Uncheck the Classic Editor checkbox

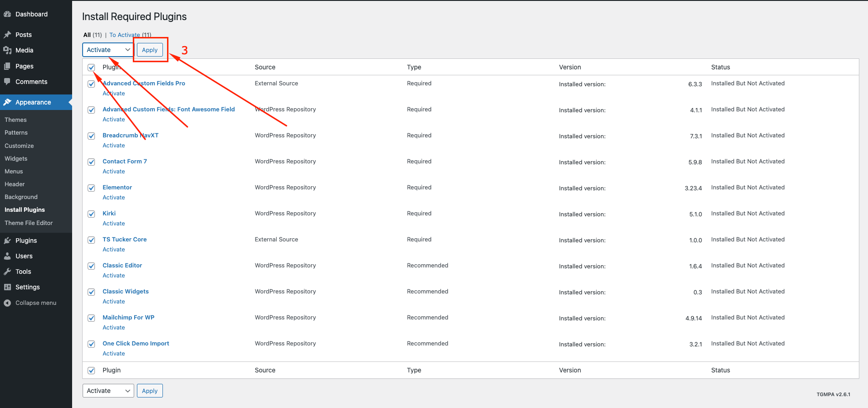click(91, 266)
